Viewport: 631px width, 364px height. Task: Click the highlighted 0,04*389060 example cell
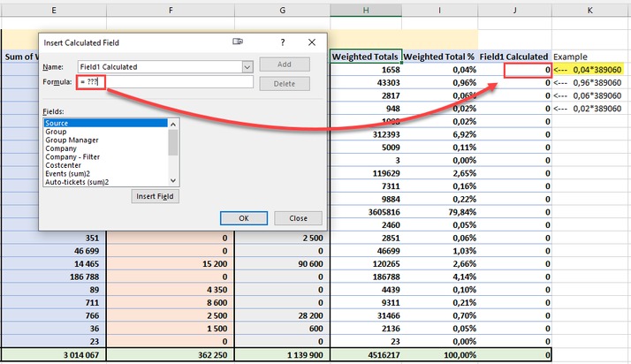pos(589,70)
